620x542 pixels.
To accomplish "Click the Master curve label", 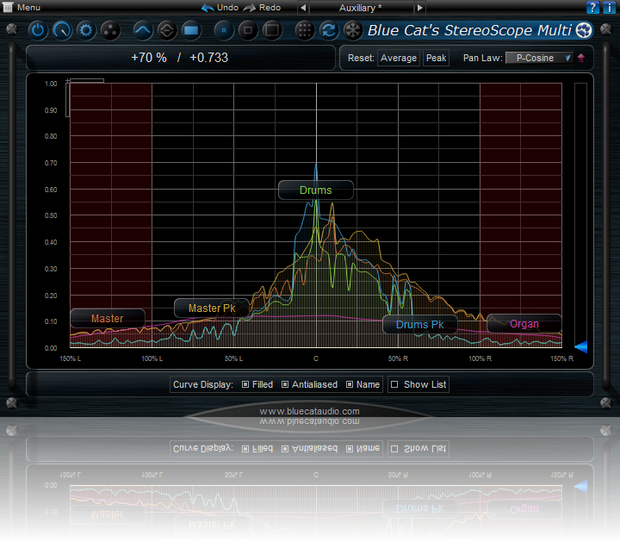I will (108, 318).
